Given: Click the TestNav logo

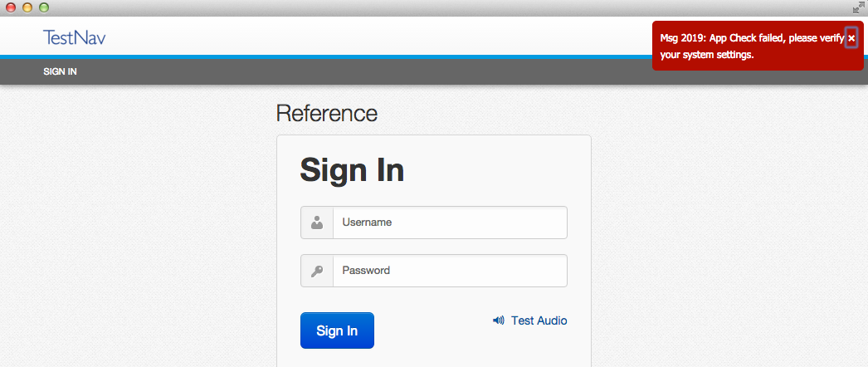Looking at the screenshot, I should coord(75,37).
